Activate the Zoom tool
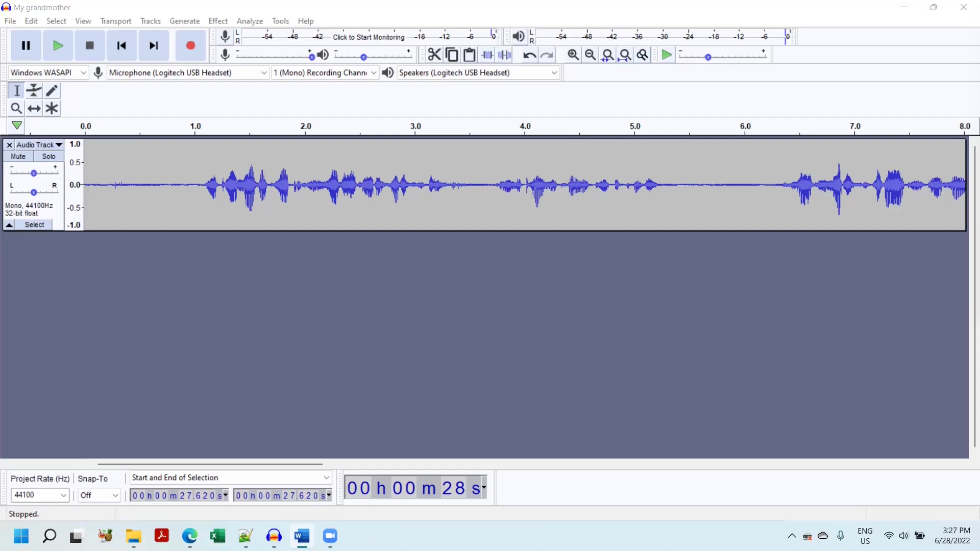The image size is (980, 551). [x=16, y=108]
